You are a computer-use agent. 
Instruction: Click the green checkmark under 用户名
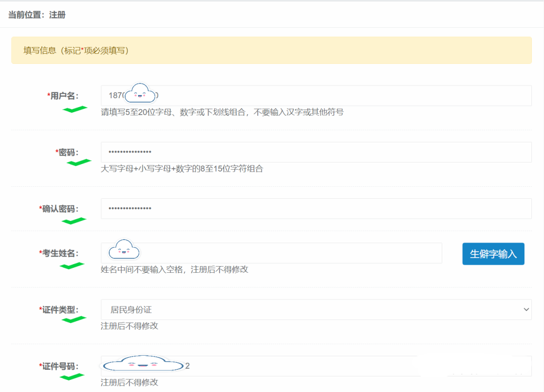point(74,109)
